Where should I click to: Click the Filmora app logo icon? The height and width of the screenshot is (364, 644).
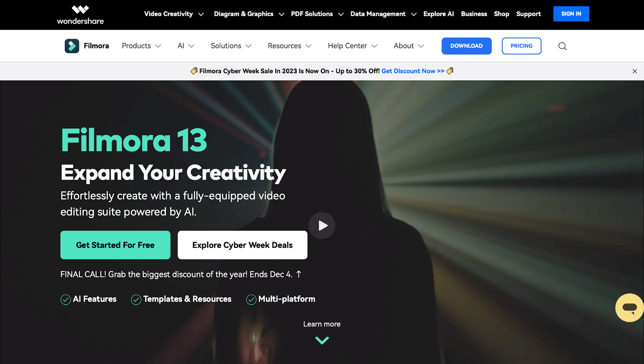click(x=72, y=46)
